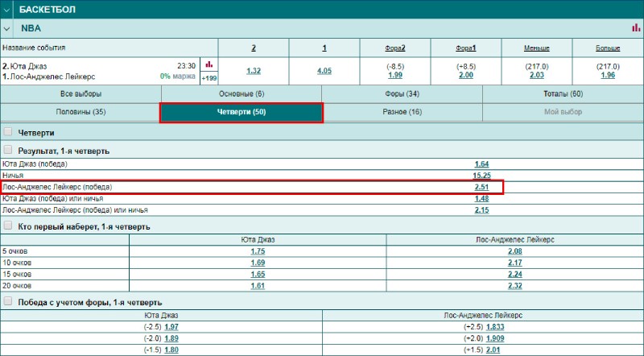Screen dimensions: 644x356
Task: Select Юта Джаз (-1.5) odds 1.80
Action: pyautogui.click(x=171, y=350)
